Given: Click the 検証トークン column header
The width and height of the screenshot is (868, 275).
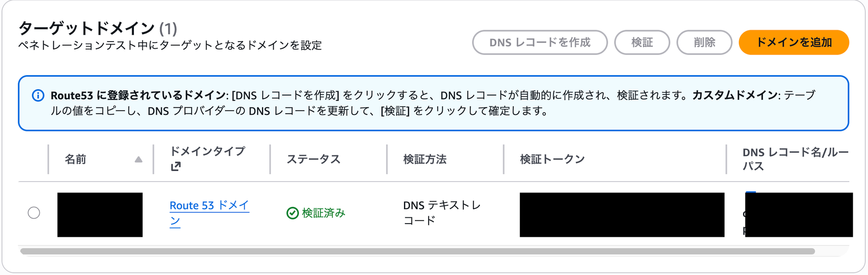Looking at the screenshot, I should point(552,160).
